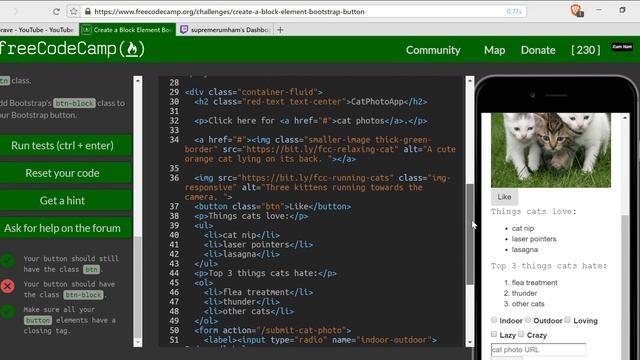Click the btn-block tag in failed test
Viewport: 640px width, 360px height.
pos(84,295)
